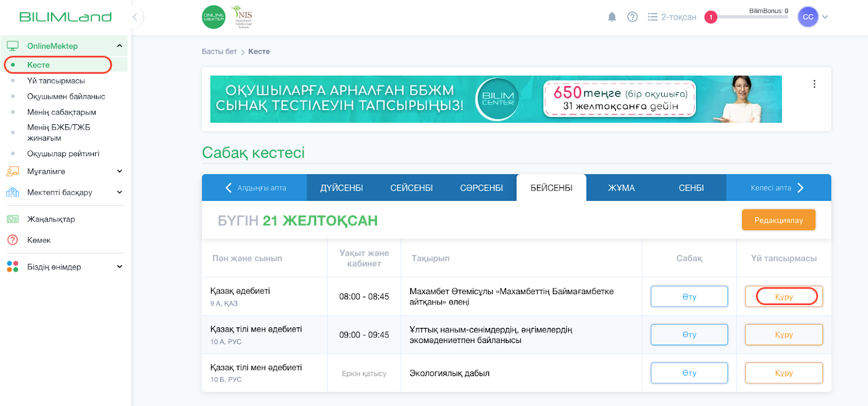868x406 pixels.
Task: Open help via question mark icon
Action: (632, 17)
